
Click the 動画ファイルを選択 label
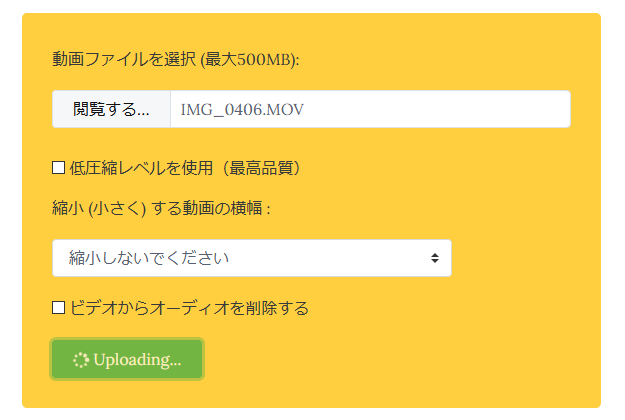click(125, 59)
